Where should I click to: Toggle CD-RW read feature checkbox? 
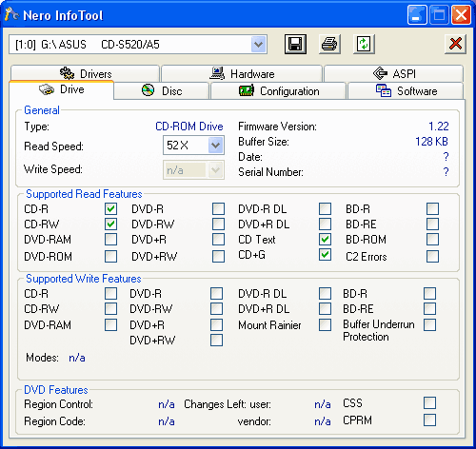tap(110, 224)
